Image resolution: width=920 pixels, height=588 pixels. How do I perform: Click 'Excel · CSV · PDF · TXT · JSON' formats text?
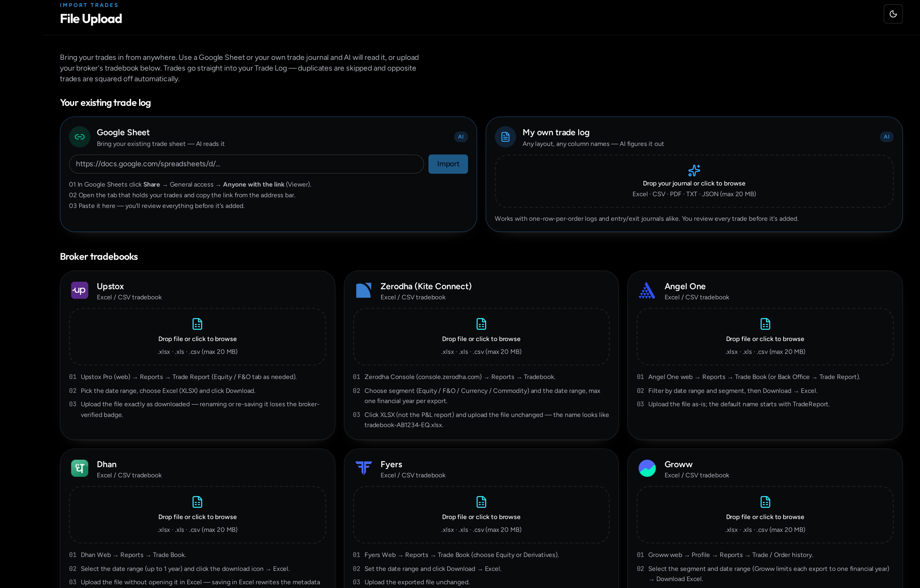(x=694, y=194)
